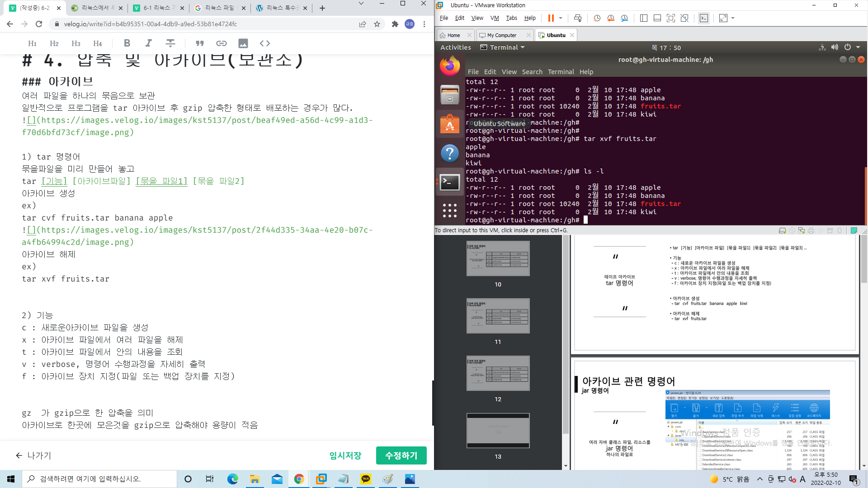Upload an image using the picture icon
Image resolution: width=868 pixels, height=488 pixels.
tap(243, 43)
